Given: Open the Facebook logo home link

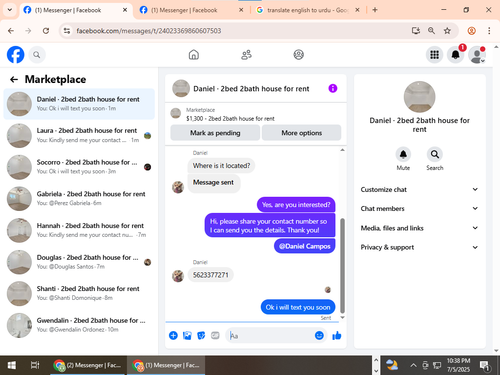Looking at the screenshot, I should (x=15, y=55).
